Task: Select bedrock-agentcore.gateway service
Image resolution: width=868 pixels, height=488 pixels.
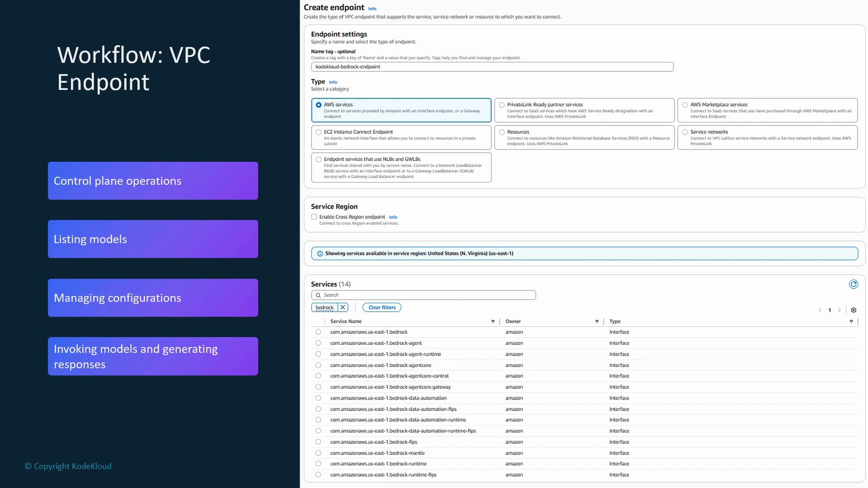Action: [x=318, y=387]
